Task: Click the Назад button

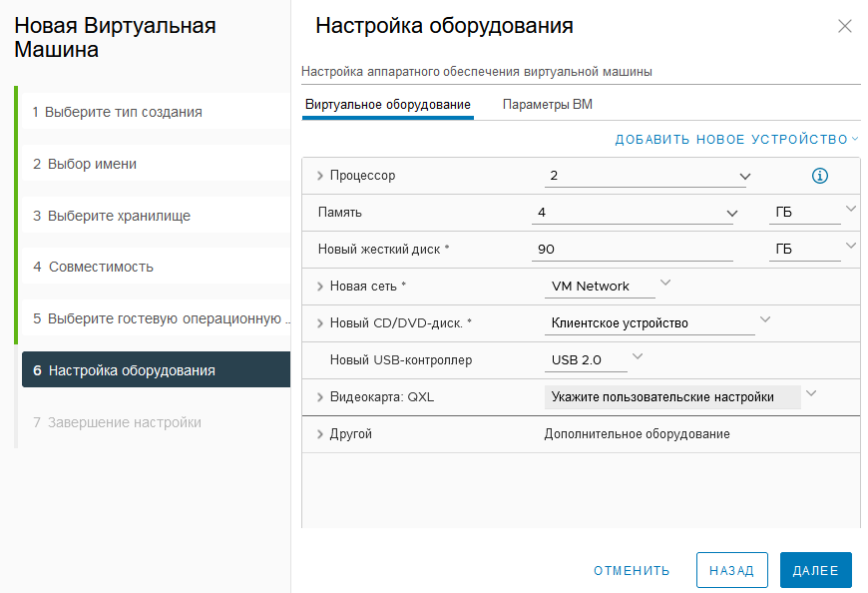Action: coord(732,570)
